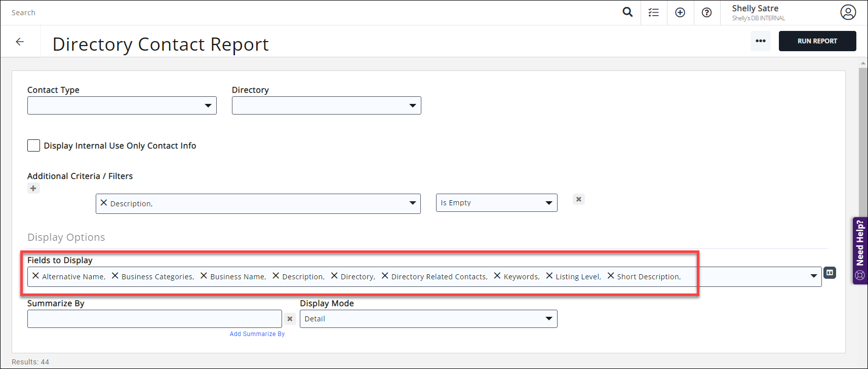Change the Is Empty condition dropdown
The image size is (868, 369).
496,203
